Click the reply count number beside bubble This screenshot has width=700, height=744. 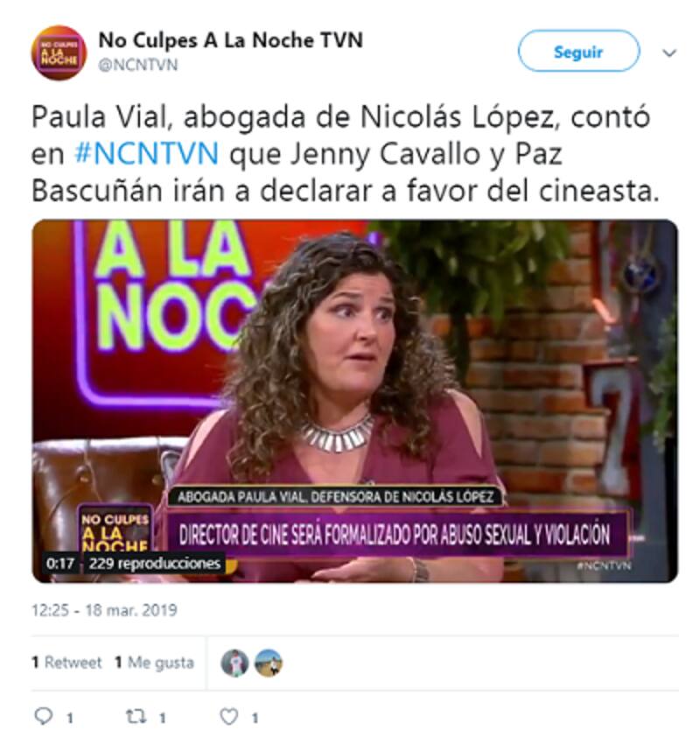[70, 718]
